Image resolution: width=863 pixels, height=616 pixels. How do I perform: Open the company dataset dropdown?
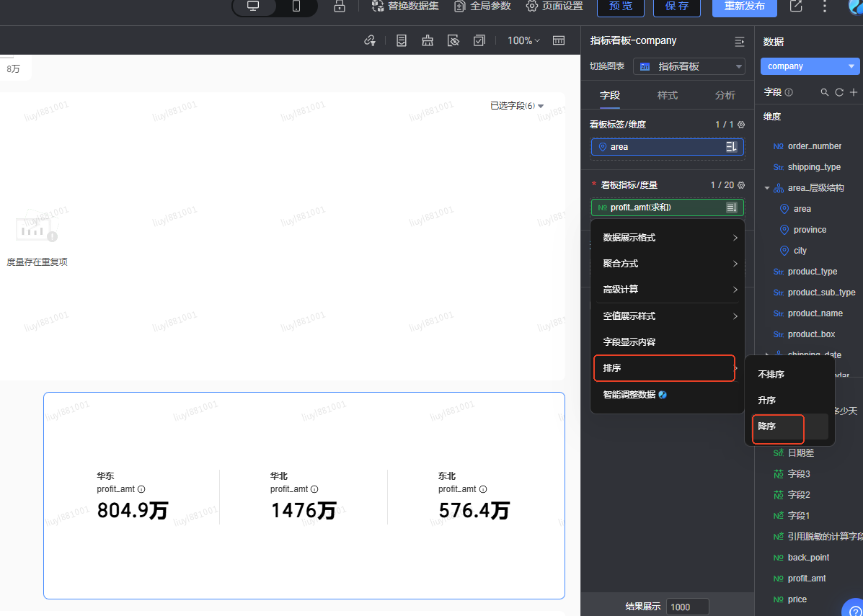(x=810, y=66)
